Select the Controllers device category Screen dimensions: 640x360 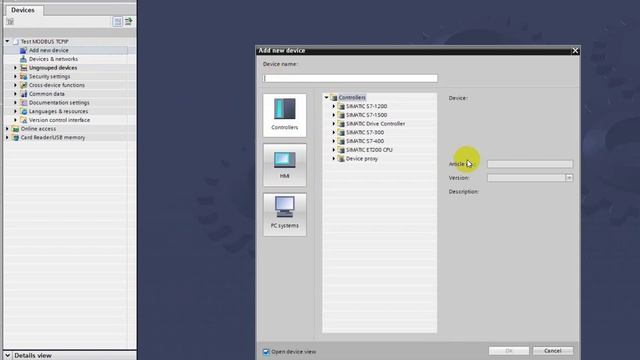click(284, 115)
